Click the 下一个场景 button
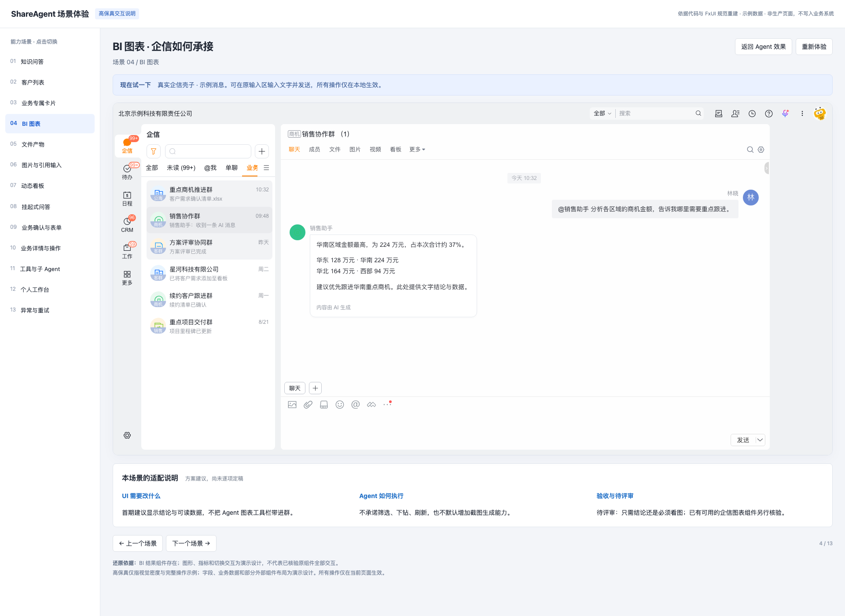Viewport: 845px width, 616px height. [x=191, y=543]
